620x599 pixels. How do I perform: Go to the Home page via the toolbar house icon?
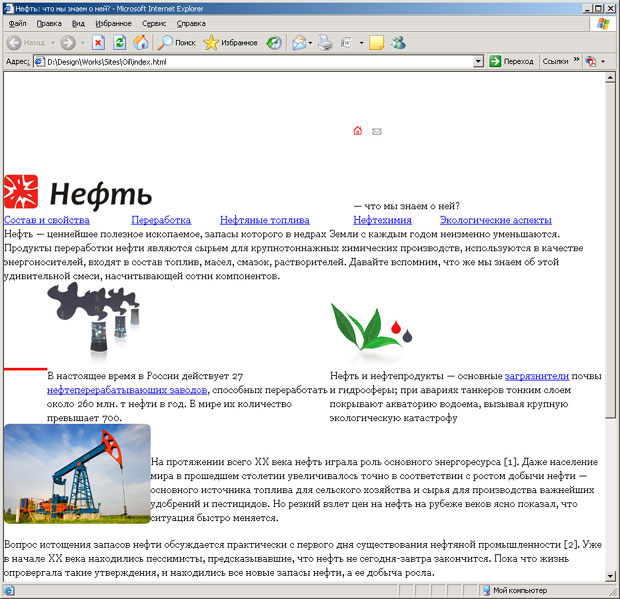(140, 43)
